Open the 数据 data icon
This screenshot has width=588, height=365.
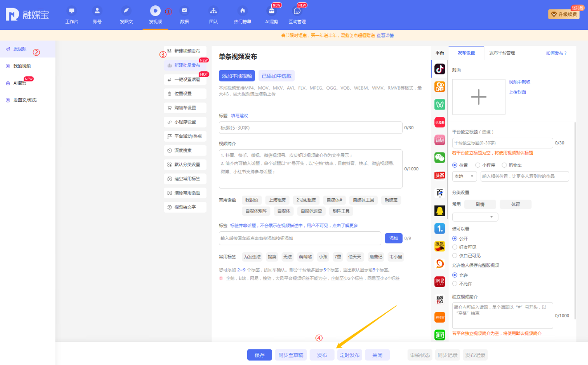pyautogui.click(x=184, y=10)
